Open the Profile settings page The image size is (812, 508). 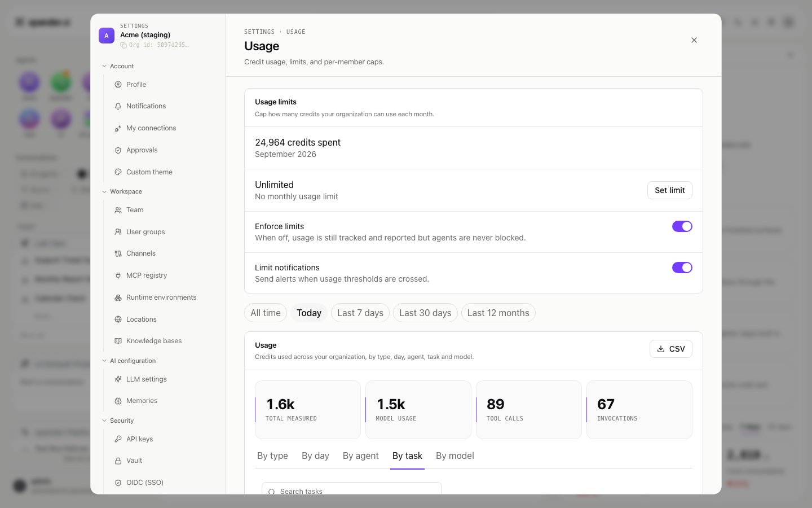tap(165, 85)
